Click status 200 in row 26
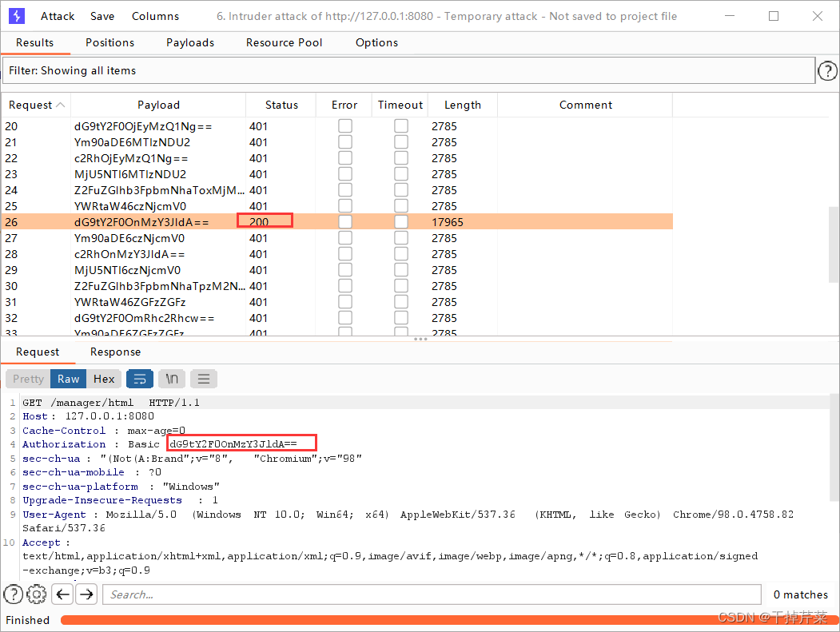Viewport: 840px width, 632px height. point(259,222)
